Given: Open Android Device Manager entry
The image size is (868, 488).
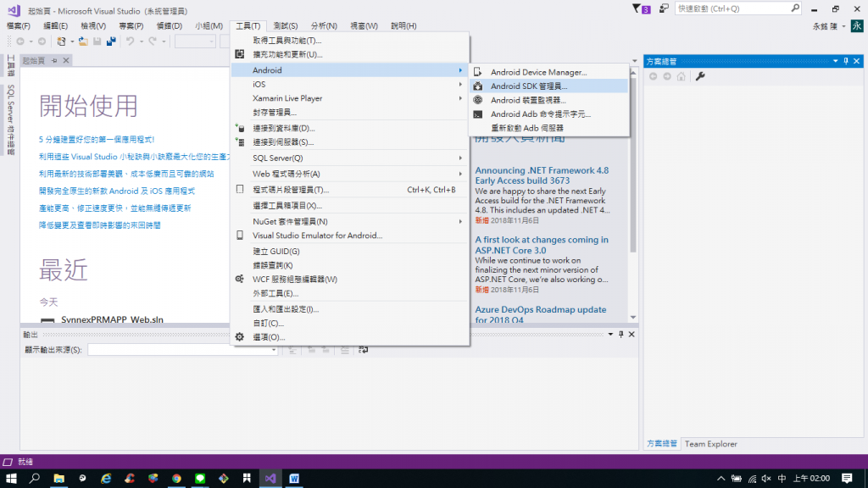Looking at the screenshot, I should pyautogui.click(x=548, y=72).
